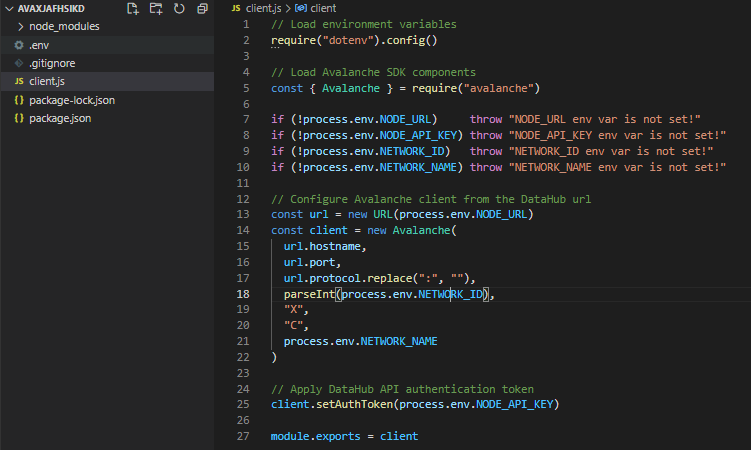Open the .gitignore file
Screen dimensions: 751x450
click(x=107, y=63)
